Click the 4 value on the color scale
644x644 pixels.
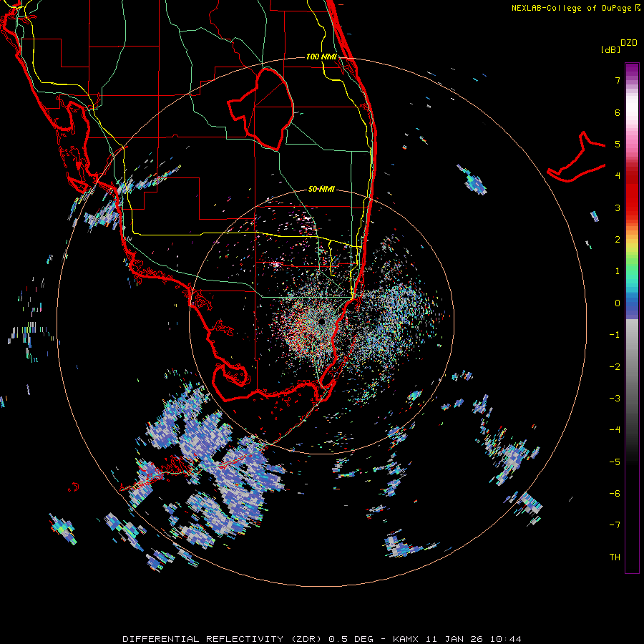coord(618,176)
